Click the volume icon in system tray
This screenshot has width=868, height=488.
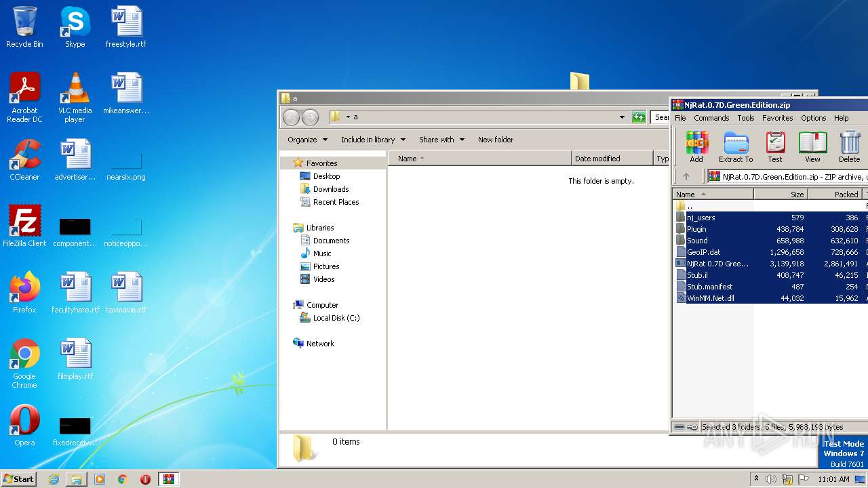[771, 479]
